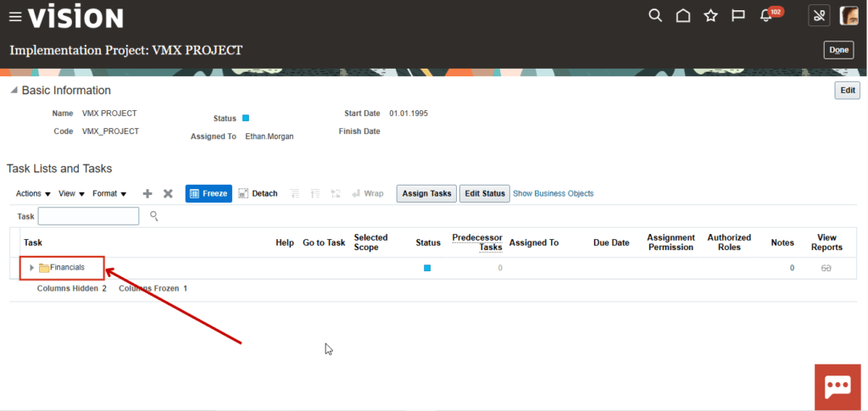Click the Status column header
868x411 pixels.
(x=428, y=242)
